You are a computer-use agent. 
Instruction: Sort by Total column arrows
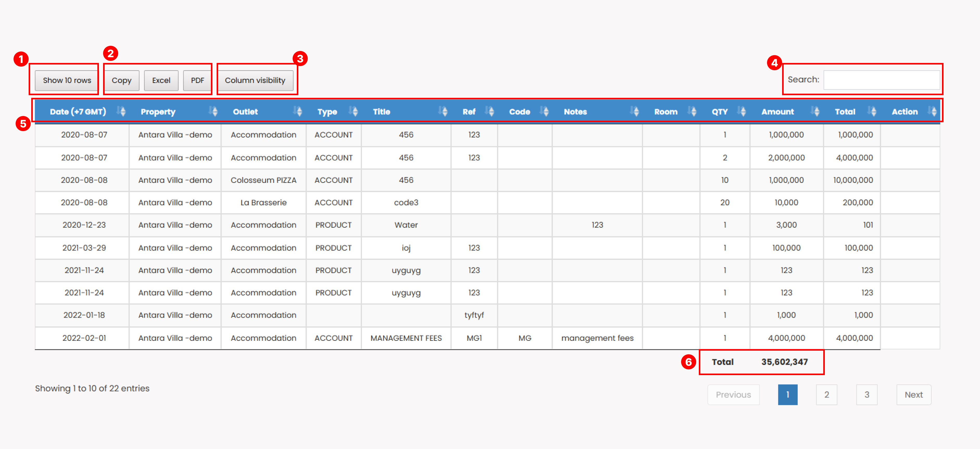tap(872, 111)
